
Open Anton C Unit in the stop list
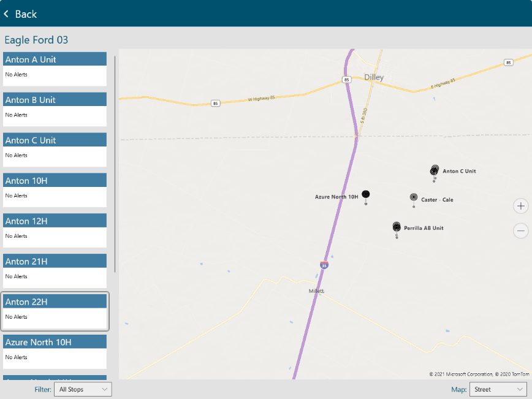pyautogui.click(x=55, y=150)
